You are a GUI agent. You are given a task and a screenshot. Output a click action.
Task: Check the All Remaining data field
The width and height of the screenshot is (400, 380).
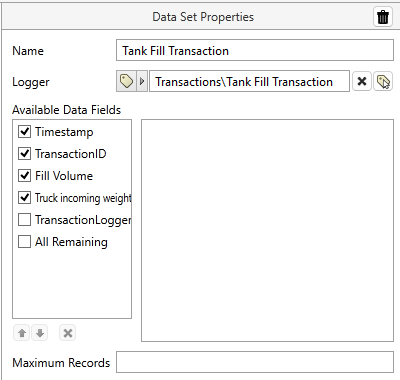click(24, 242)
